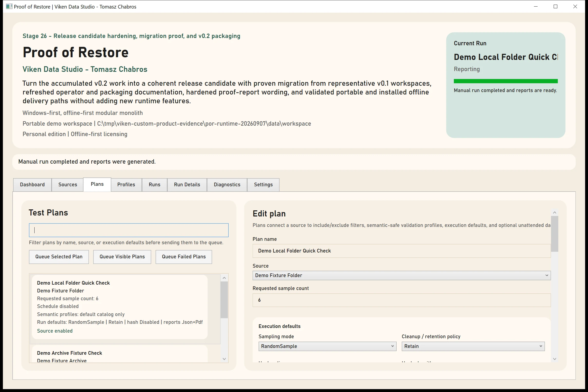Edit the Plan name field

pyautogui.click(x=401, y=251)
